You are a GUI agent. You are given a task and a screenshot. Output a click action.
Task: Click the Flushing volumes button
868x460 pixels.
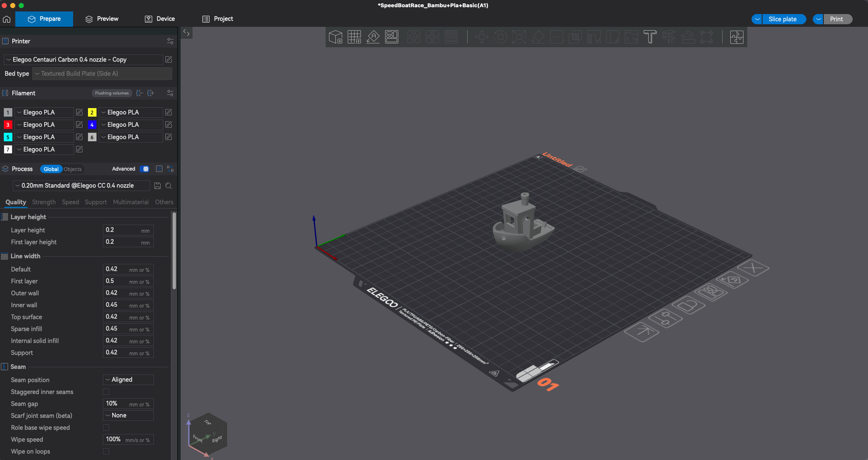(112, 93)
